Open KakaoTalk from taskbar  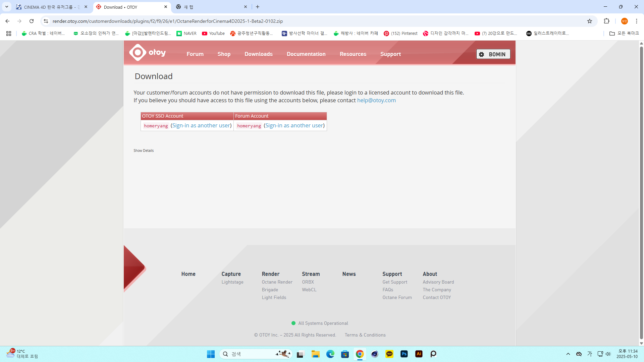click(x=389, y=354)
